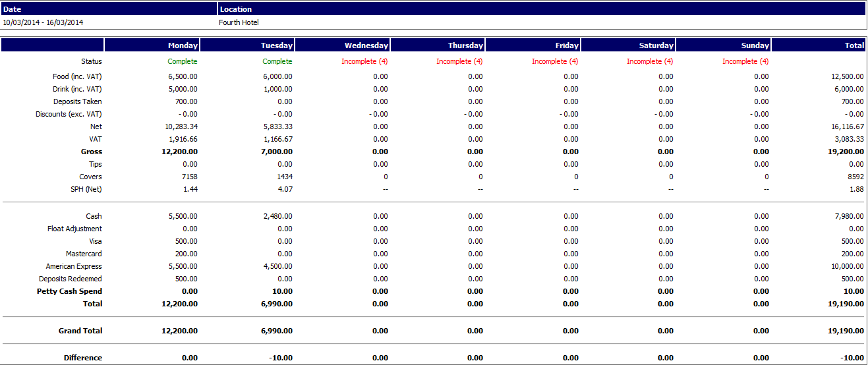Click the American Express row label
The image size is (868, 365).
tap(74, 266)
